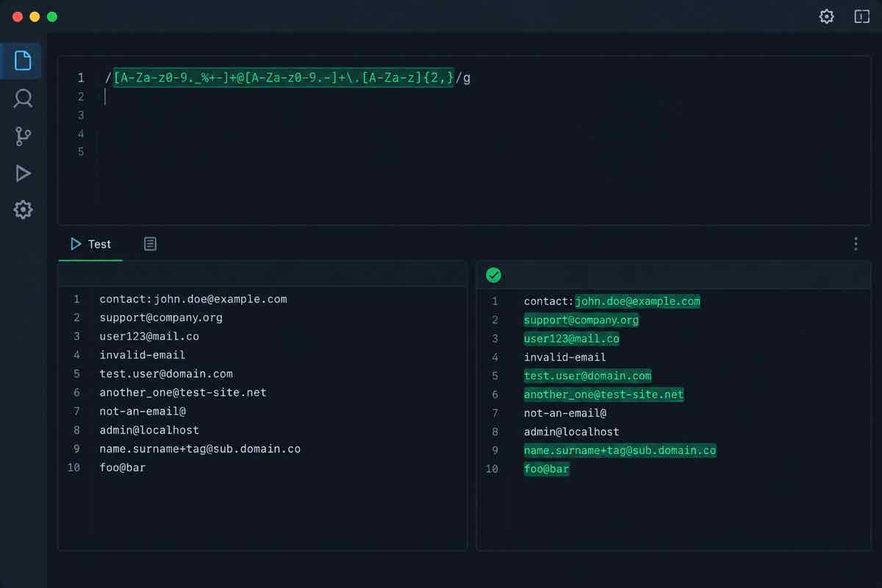The height and width of the screenshot is (588, 882).
Task: Click the 'g' global flag after regex
Action: coord(467,78)
